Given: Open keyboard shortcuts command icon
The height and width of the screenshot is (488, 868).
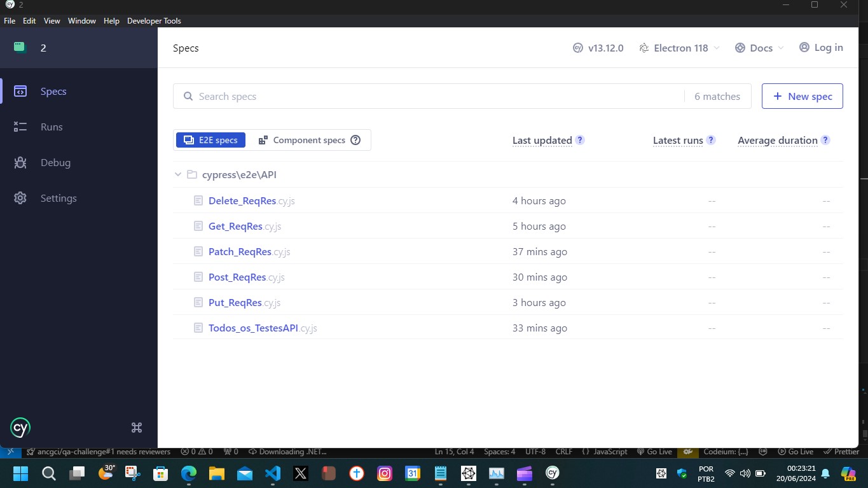Looking at the screenshot, I should 137,428.
